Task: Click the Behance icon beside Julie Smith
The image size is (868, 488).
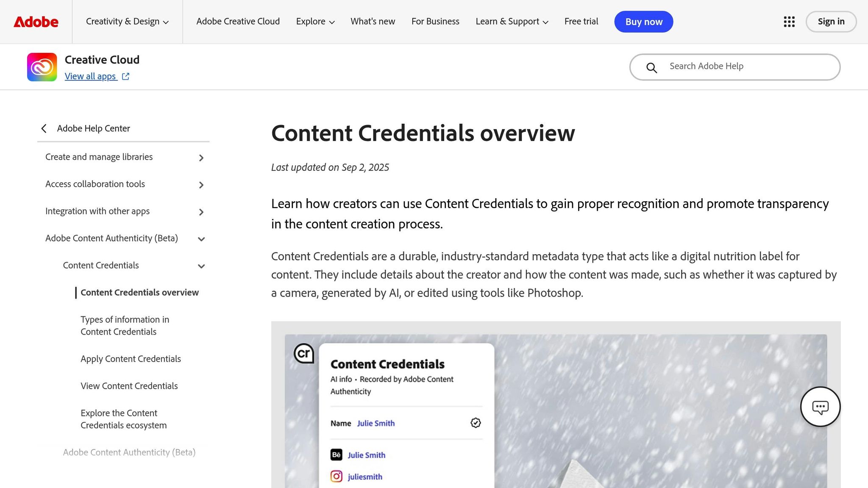Action: 335,455
